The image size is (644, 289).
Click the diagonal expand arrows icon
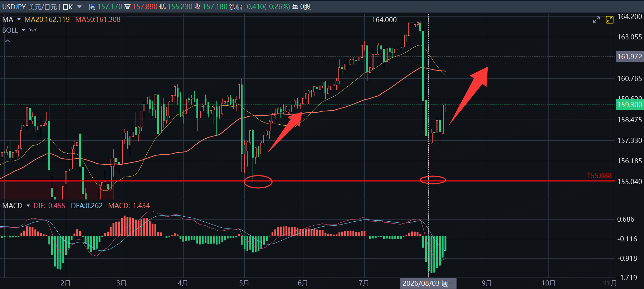pos(596,20)
